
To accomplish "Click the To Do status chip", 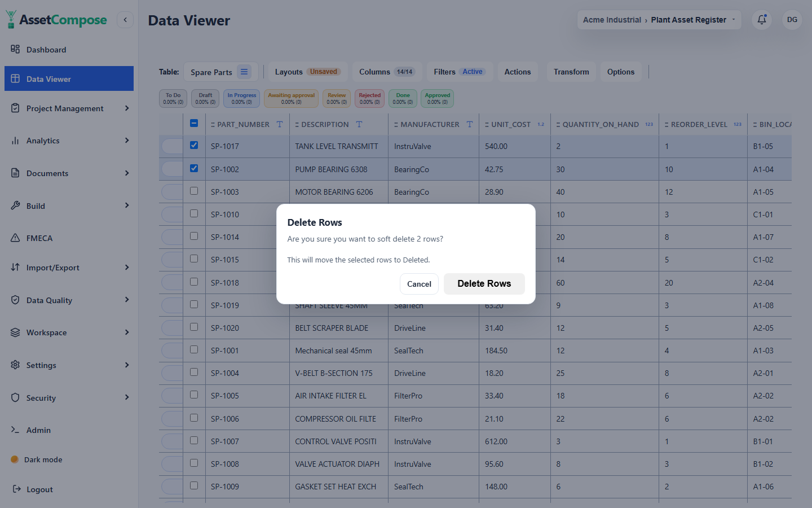I will [173, 98].
